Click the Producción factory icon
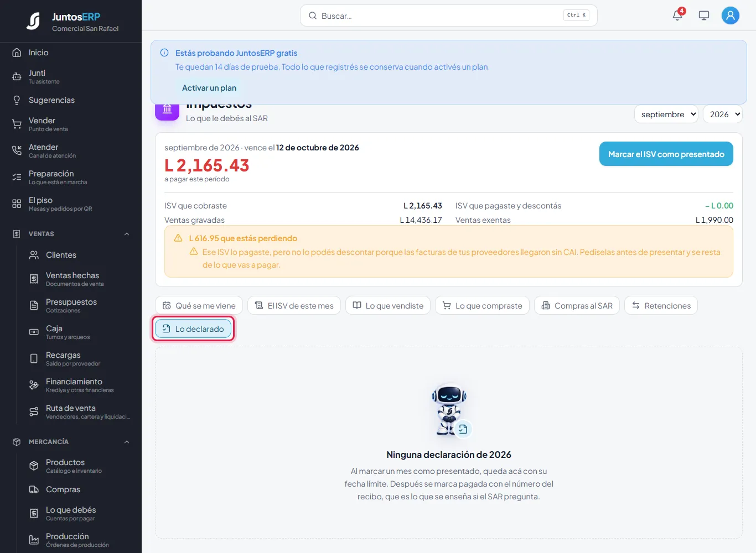 pyautogui.click(x=34, y=540)
